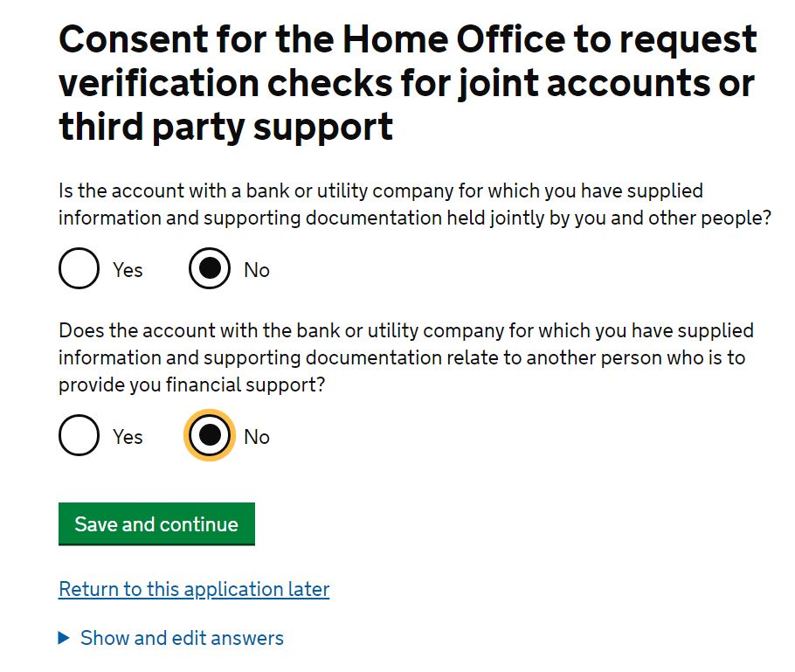The image size is (795, 672).
Task: Choose the highlighted No option with orange focus ring
Action: [x=208, y=435]
